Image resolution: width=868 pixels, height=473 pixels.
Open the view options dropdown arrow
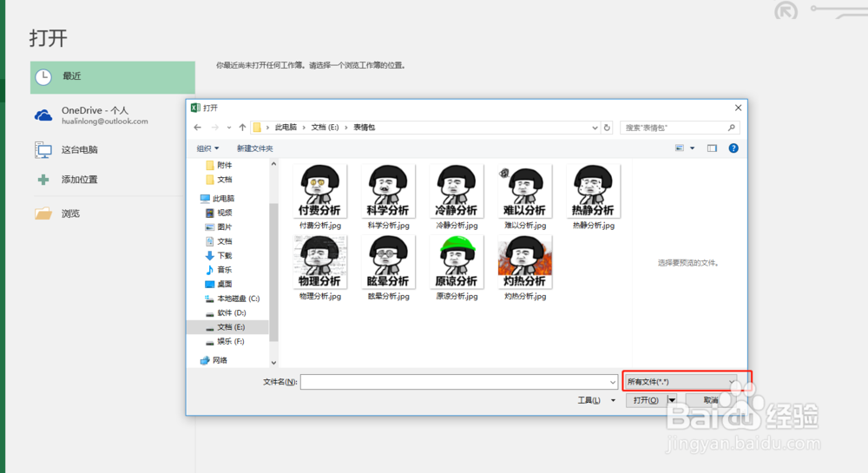[x=692, y=148]
